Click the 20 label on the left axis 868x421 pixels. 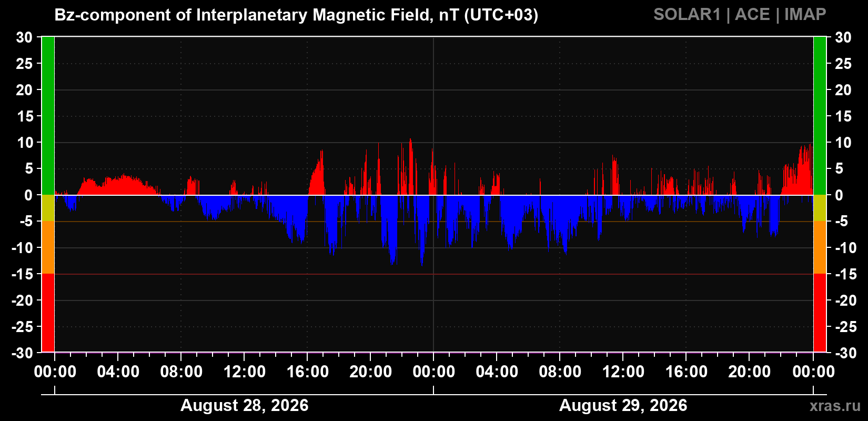[x=24, y=90]
